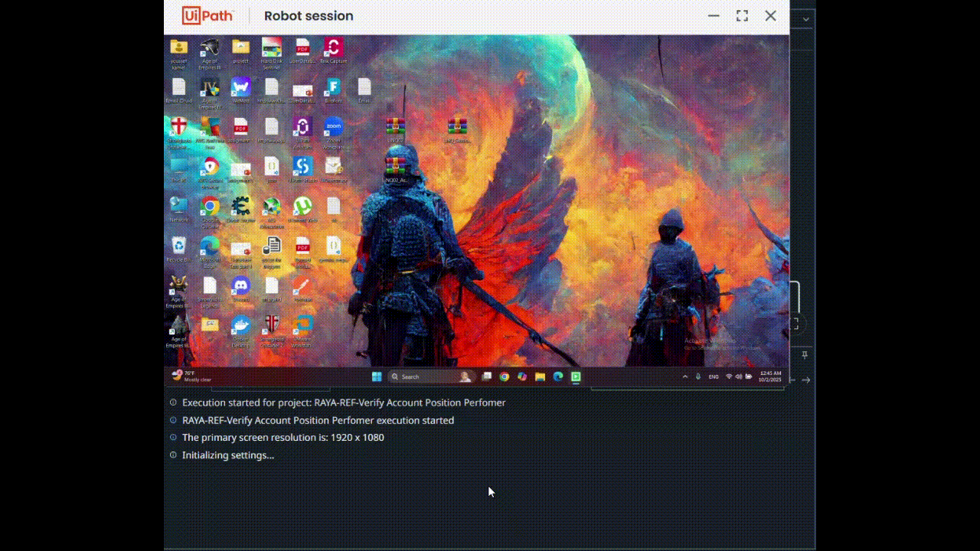Viewport: 980px width, 551px height.
Task: Open the Google Chrome desktop shortcut
Action: click(x=210, y=210)
